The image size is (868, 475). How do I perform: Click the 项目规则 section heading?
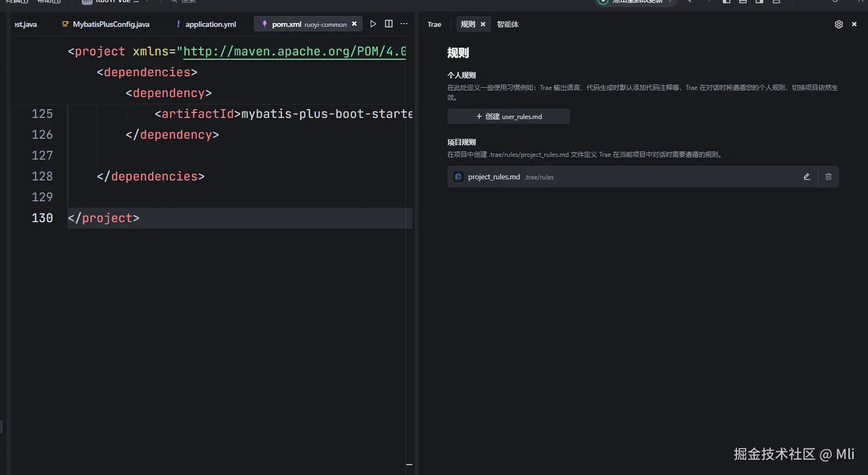click(462, 142)
